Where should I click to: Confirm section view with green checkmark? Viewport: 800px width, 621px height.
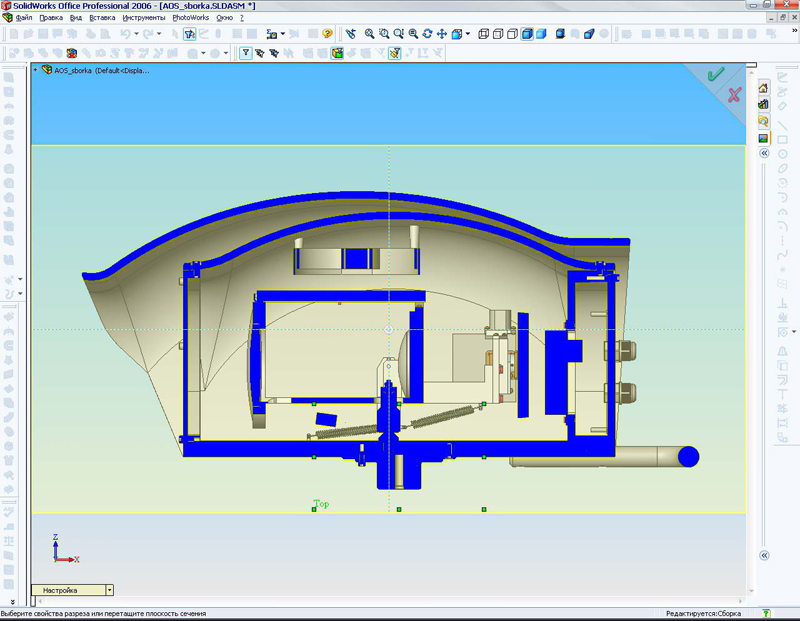point(715,74)
